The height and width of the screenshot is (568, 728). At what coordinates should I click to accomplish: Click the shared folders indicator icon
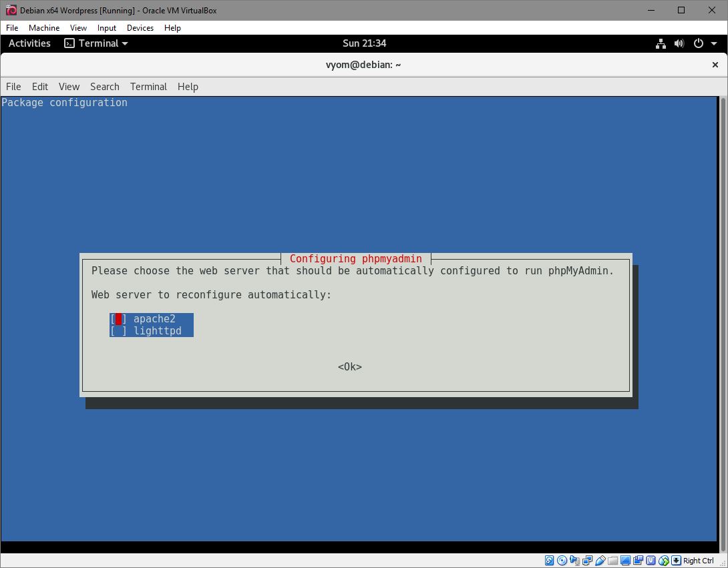(613, 561)
